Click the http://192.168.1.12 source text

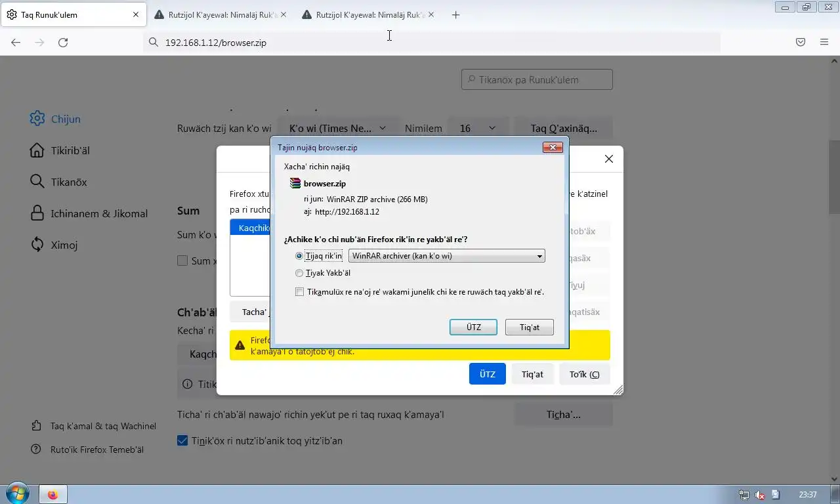(x=347, y=212)
